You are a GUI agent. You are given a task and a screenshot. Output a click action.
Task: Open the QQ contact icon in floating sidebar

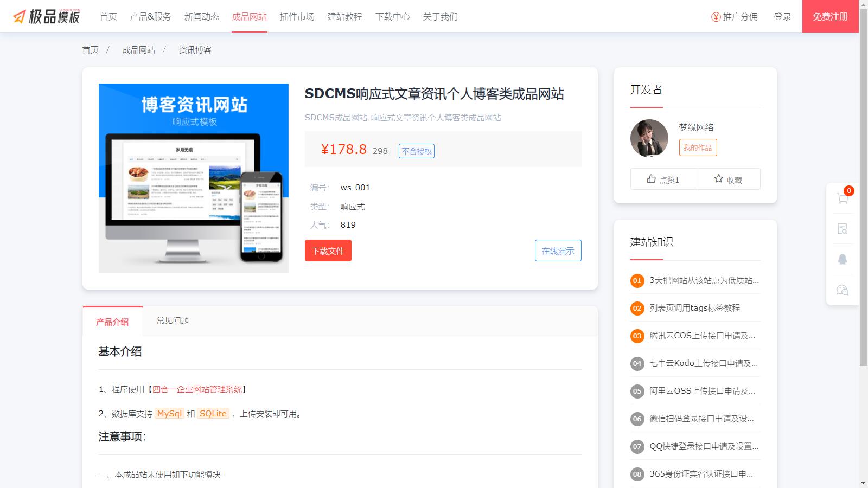tap(843, 259)
